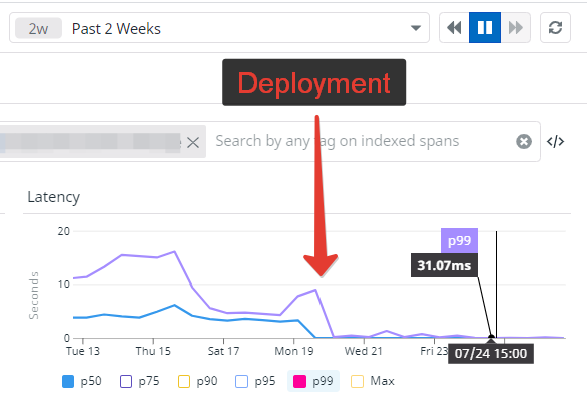Image resolution: width=587 pixels, height=403 pixels.
Task: Click the Latency graph title
Action: pos(54,197)
